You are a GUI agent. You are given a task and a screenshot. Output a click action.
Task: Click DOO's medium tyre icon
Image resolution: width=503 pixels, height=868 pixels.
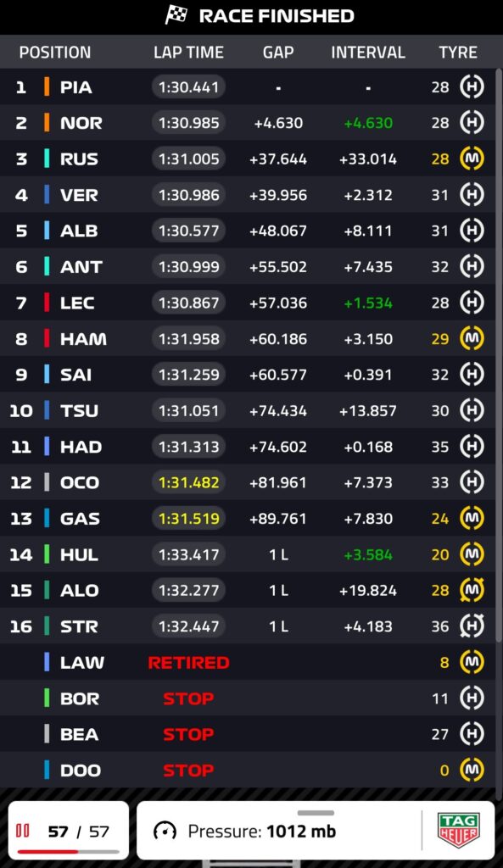(472, 770)
